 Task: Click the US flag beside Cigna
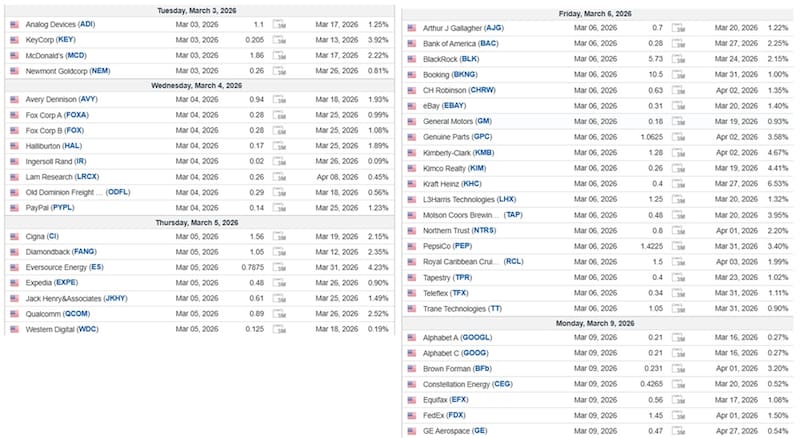(x=14, y=236)
